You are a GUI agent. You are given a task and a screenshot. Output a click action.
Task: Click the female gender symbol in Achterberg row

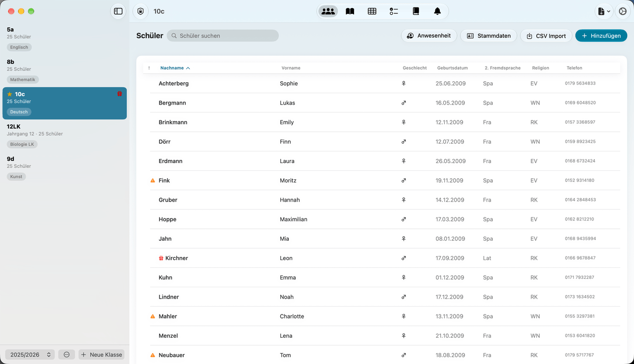pos(404,84)
